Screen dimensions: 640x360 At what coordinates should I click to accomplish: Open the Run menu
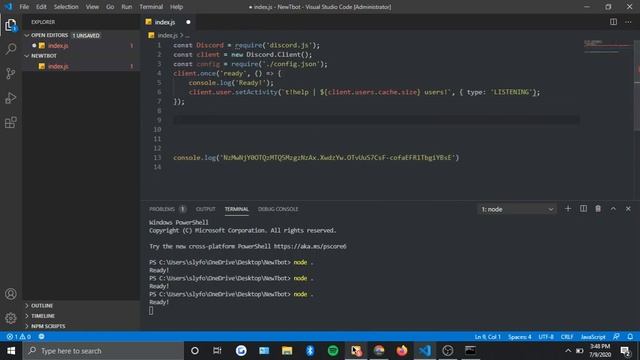(127, 7)
